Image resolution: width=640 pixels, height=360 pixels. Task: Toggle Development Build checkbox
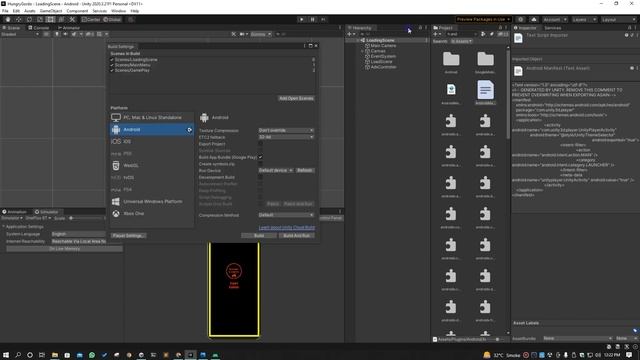260,177
